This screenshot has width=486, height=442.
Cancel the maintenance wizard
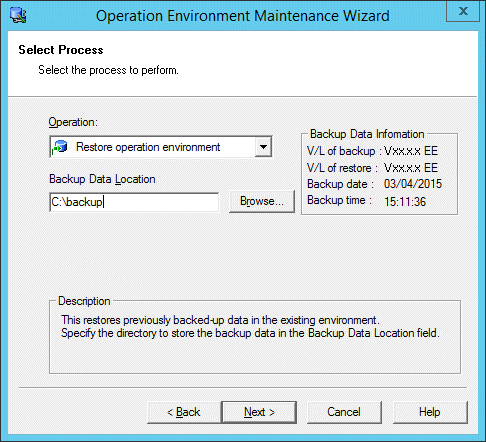tap(344, 412)
